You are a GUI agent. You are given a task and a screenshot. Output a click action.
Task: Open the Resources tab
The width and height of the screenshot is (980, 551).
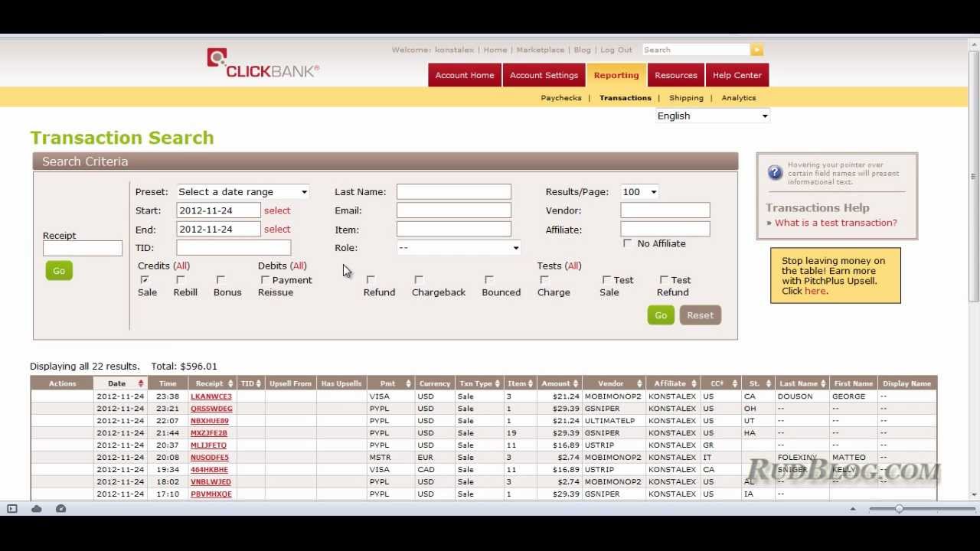[x=676, y=75]
